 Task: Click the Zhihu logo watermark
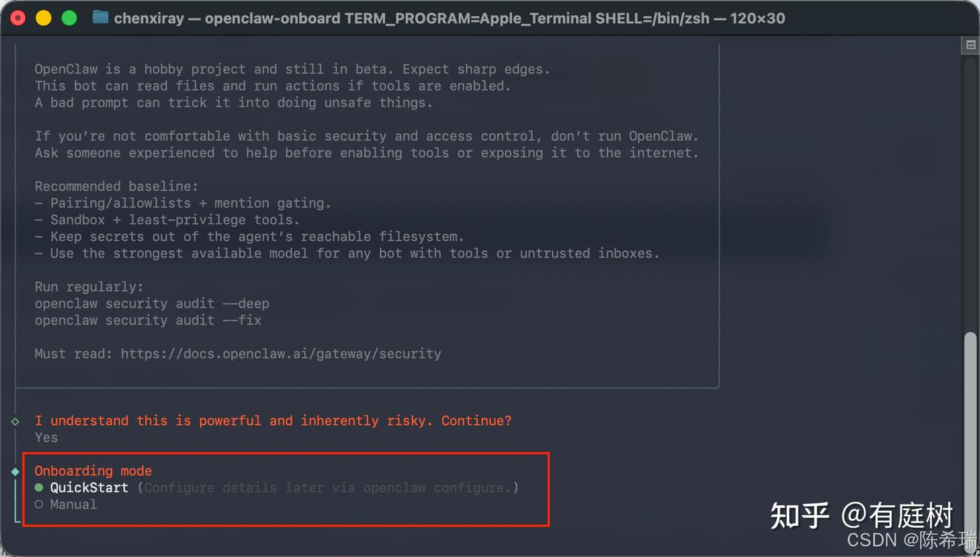tap(800, 516)
